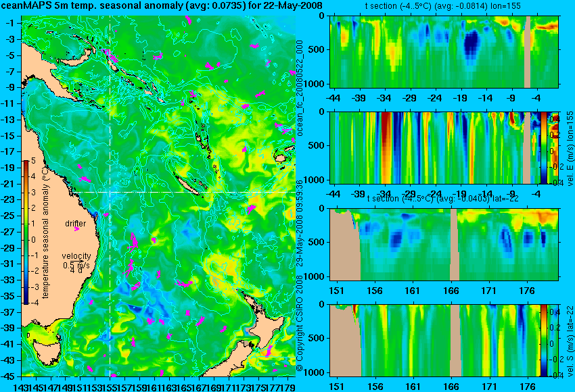Click the '0.5 m/s' velocity scale text
The width and height of the screenshot is (575, 392).
pyautogui.click(x=76, y=264)
